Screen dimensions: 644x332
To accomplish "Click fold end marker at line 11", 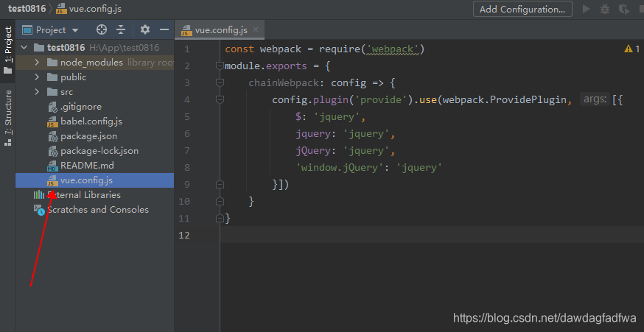I will 220,219.
